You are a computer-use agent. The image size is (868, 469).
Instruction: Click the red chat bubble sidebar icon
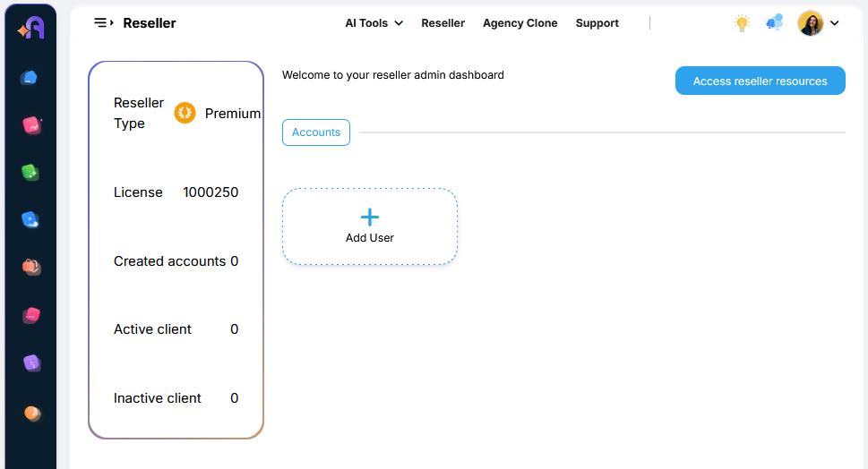[x=31, y=315]
